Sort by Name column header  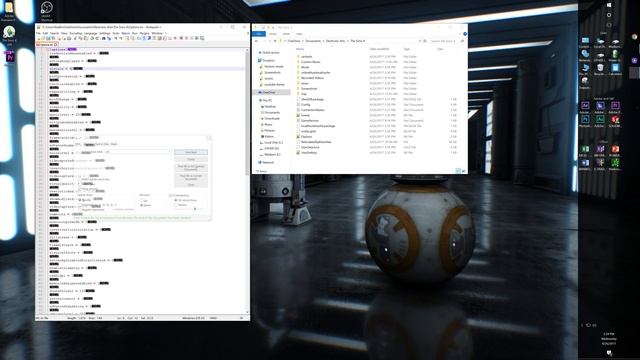(300, 49)
